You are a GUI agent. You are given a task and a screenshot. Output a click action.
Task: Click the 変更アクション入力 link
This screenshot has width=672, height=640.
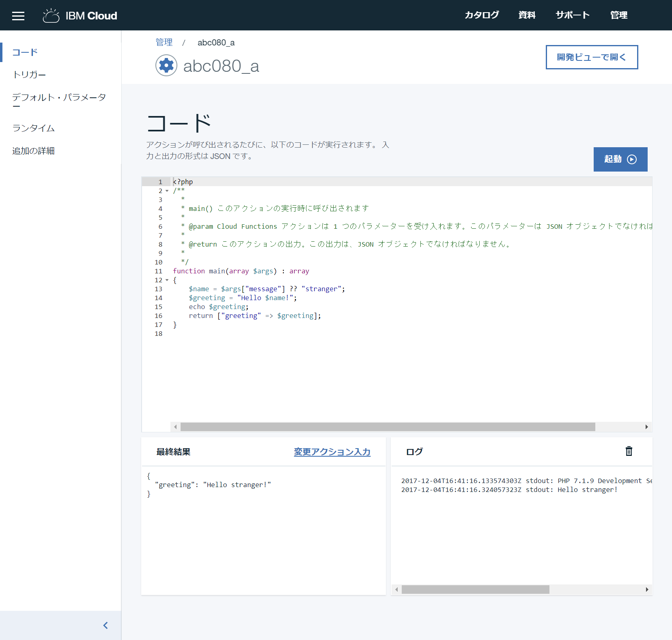[332, 452]
